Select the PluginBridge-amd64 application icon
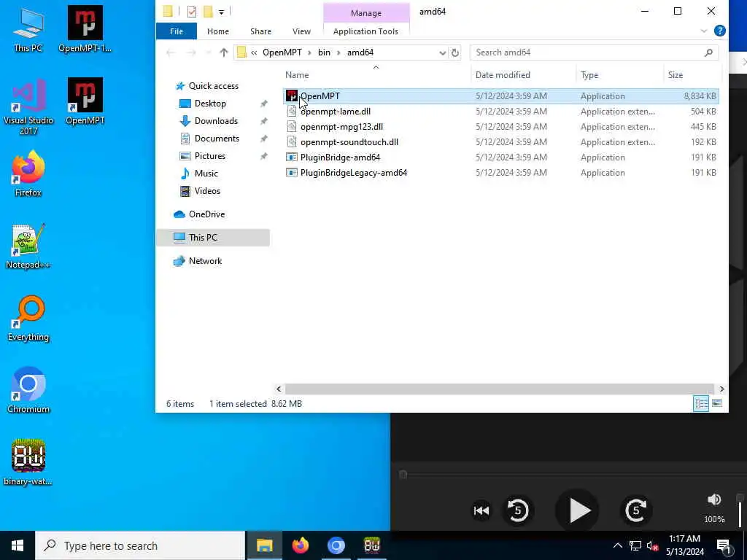 coord(292,157)
